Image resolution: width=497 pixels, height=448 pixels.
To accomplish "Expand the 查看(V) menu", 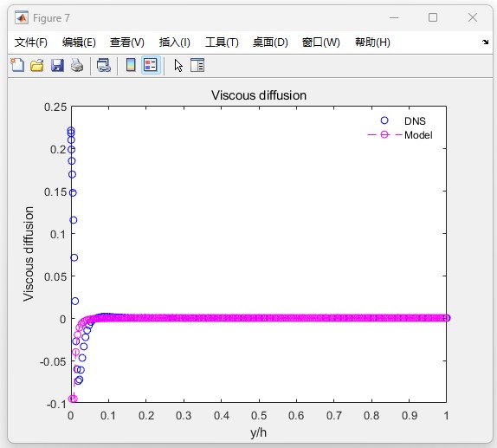I will 126,42.
